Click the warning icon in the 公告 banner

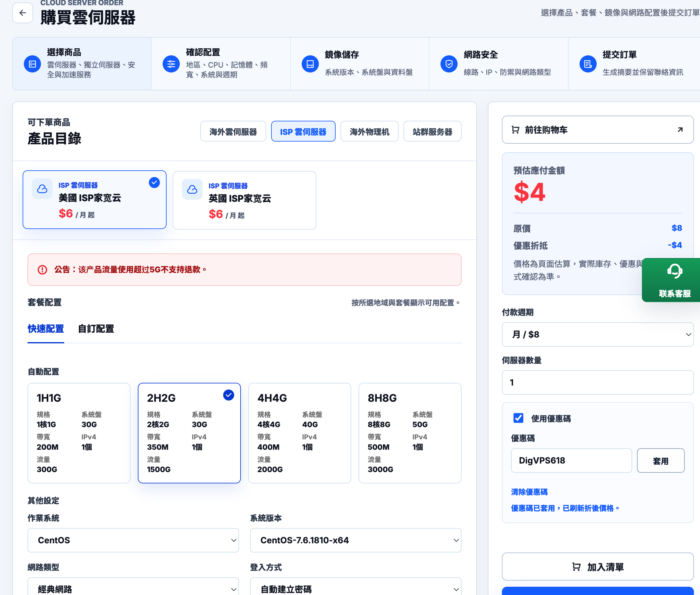point(42,269)
